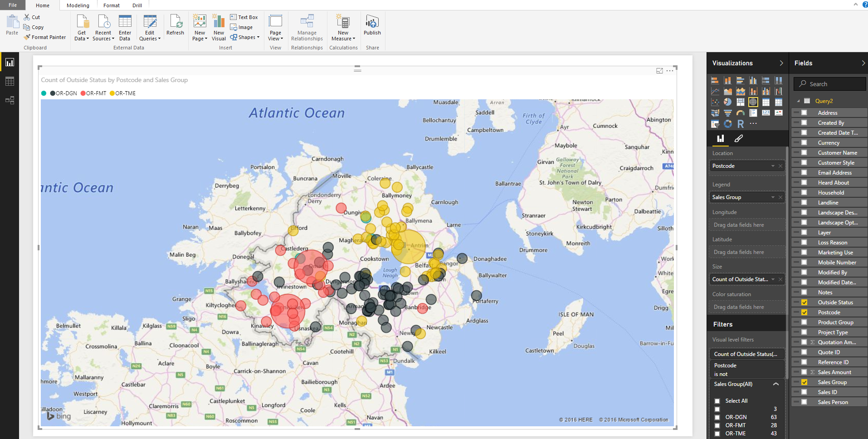Uncheck the Postcode field checkbox

coord(804,312)
